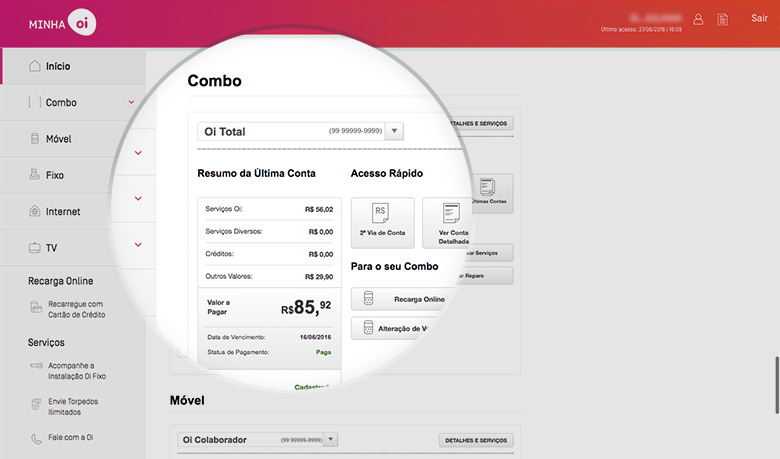The height and width of the screenshot is (459, 780).
Task: Click the Fale com a Oi phone icon
Action: coord(36,439)
